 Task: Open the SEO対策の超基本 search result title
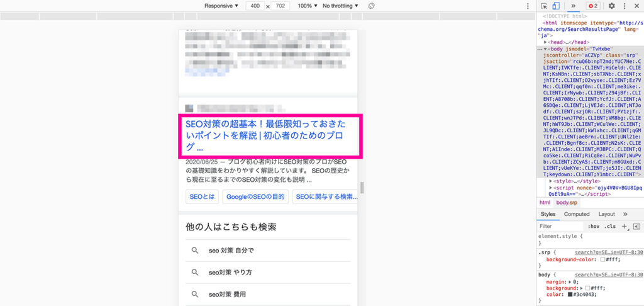(266, 136)
